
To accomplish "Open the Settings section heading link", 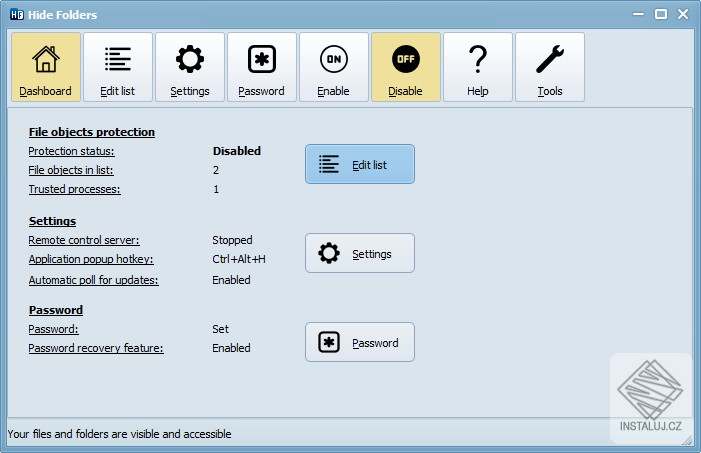I will [52, 221].
